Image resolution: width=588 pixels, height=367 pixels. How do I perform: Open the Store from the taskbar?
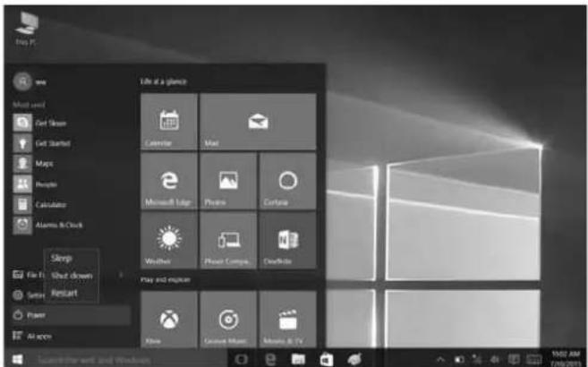pos(327,360)
